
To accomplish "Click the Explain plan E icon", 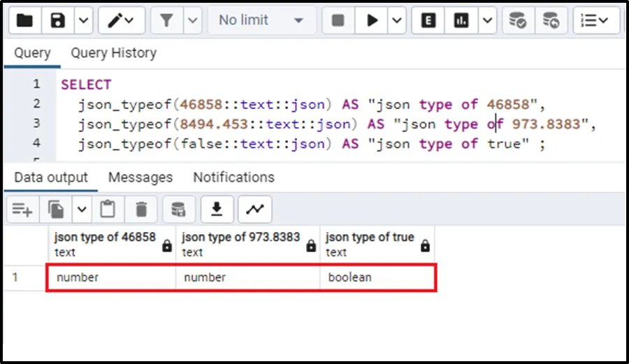I will [x=428, y=21].
